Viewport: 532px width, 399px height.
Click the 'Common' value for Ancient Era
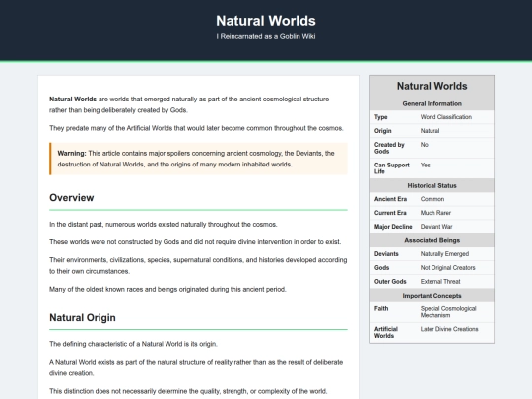[x=432, y=199]
